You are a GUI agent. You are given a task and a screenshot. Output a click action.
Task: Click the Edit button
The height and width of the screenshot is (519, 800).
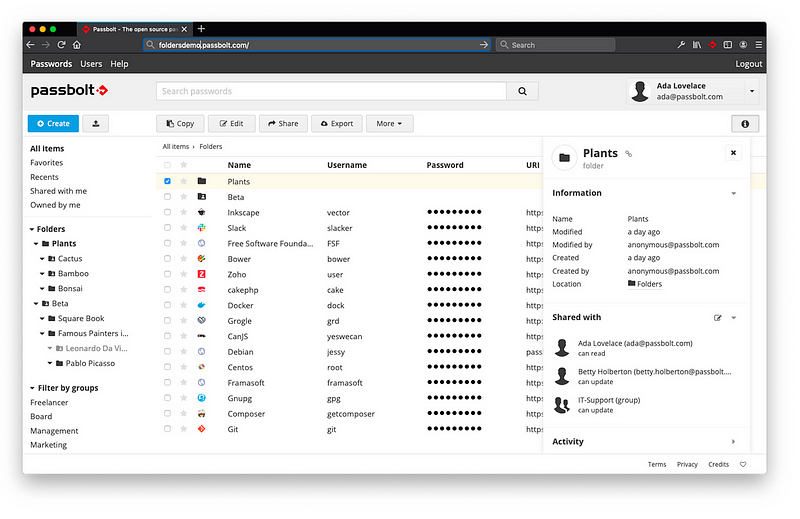coord(232,123)
